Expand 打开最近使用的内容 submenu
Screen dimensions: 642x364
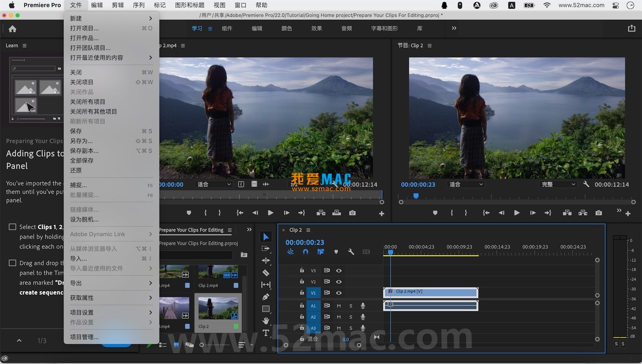(x=112, y=57)
